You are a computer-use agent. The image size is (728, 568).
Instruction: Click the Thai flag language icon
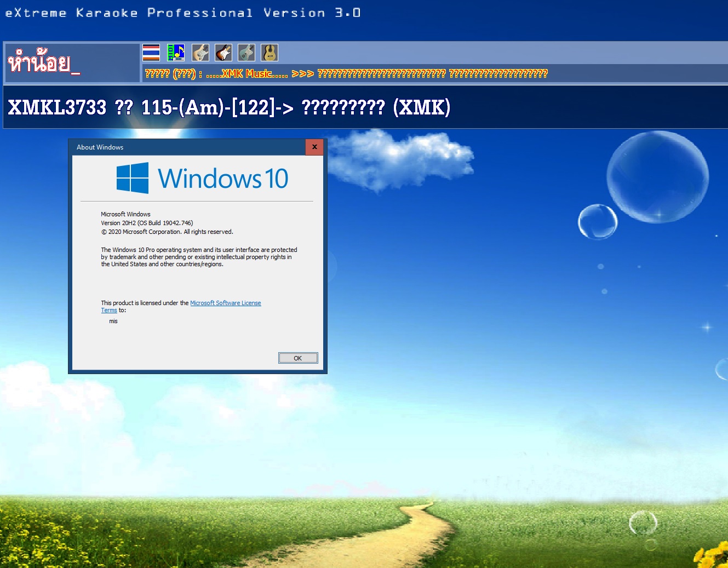point(151,53)
